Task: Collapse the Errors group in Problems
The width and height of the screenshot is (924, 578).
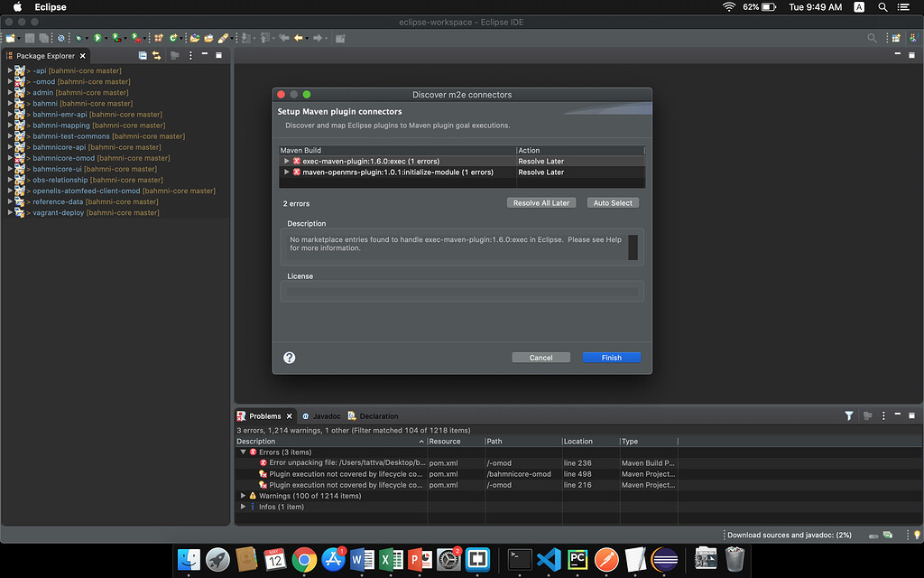Action: coord(242,452)
